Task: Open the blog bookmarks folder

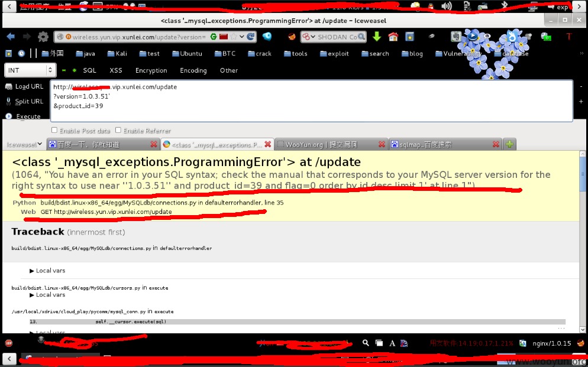Action: pyautogui.click(x=412, y=54)
